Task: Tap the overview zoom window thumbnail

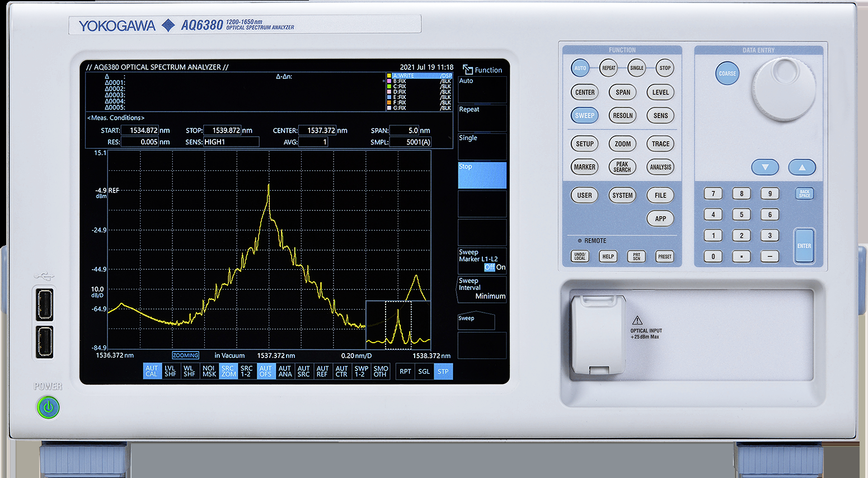Action: point(398,325)
